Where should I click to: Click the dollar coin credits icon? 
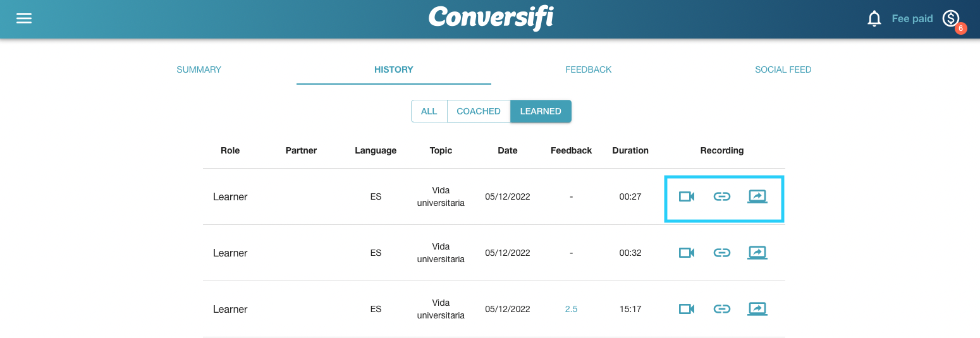pyautogui.click(x=950, y=19)
